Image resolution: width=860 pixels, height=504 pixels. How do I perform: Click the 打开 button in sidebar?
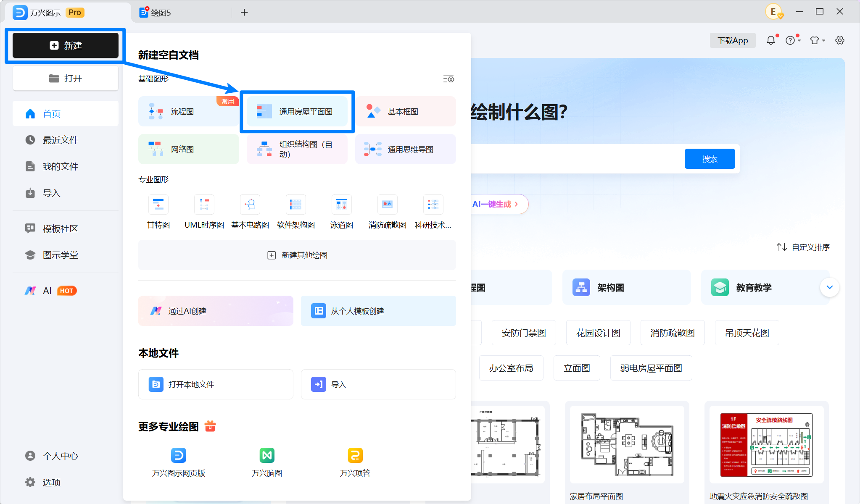point(66,78)
